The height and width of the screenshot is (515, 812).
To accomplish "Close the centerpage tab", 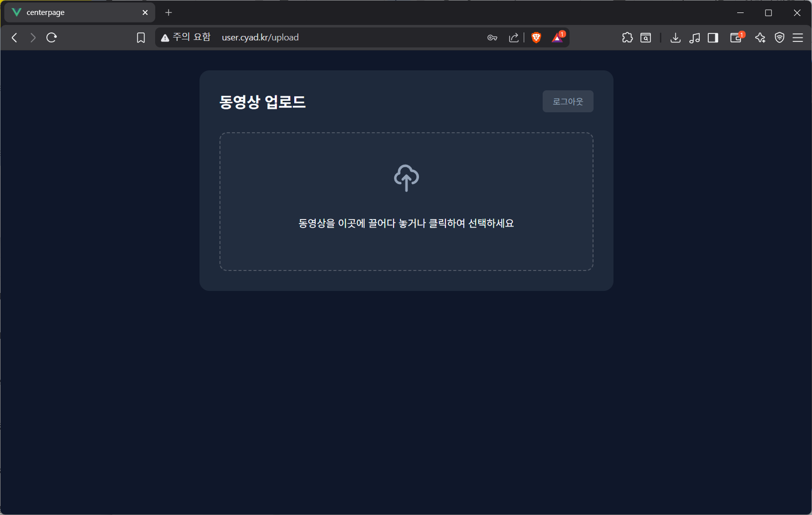I will 145,12.
